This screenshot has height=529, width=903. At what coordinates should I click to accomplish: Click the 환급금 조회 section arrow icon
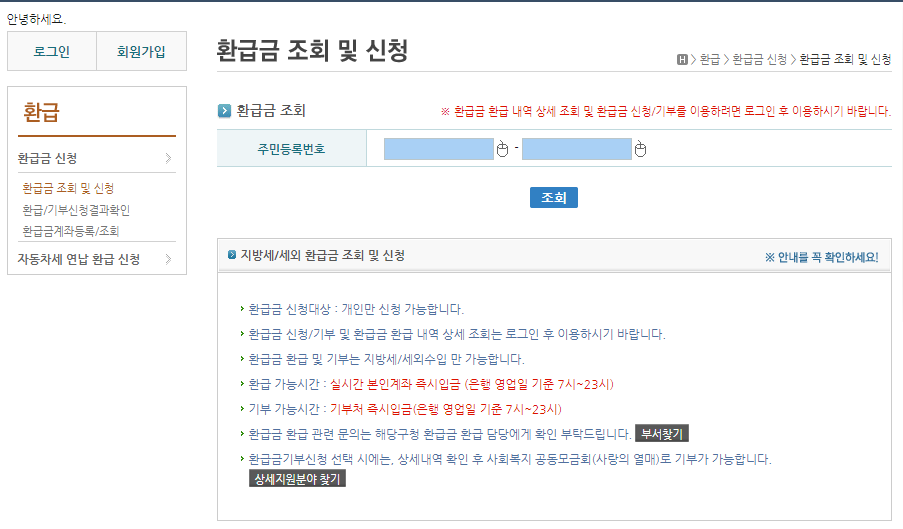pos(224,111)
